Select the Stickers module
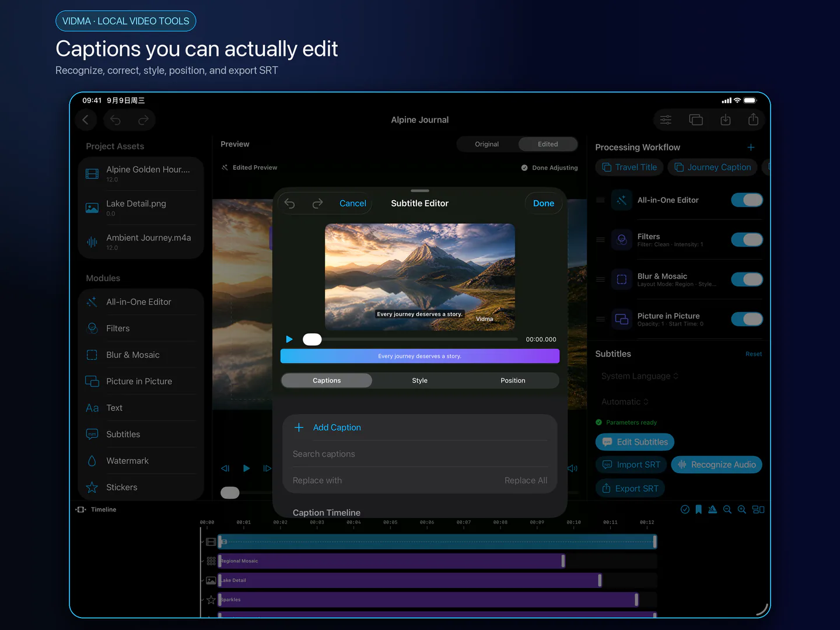 [x=141, y=488]
